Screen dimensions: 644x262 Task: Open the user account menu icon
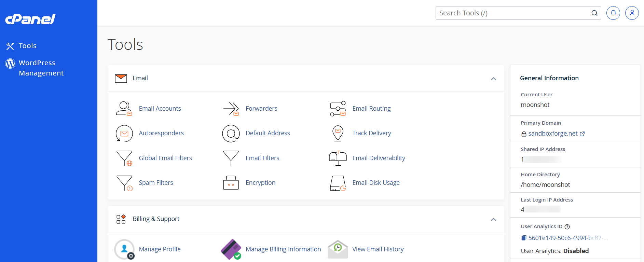(x=632, y=13)
